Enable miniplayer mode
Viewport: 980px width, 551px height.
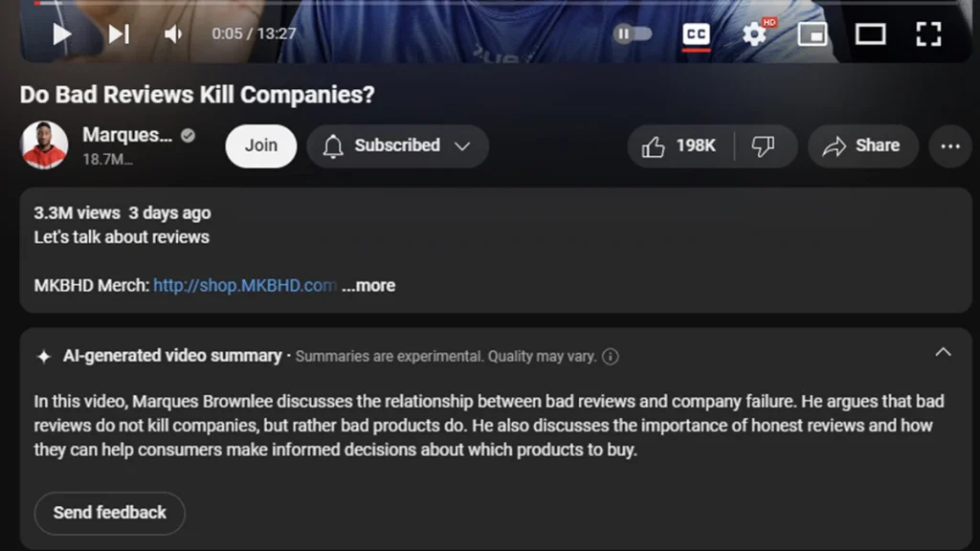tap(813, 33)
